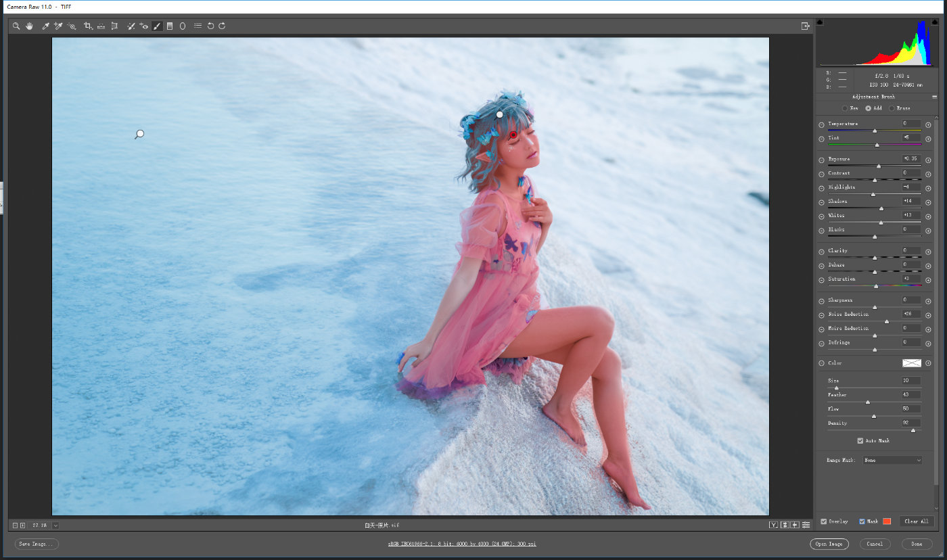
Task: Toggle the Mask checkbox
Action: point(862,521)
